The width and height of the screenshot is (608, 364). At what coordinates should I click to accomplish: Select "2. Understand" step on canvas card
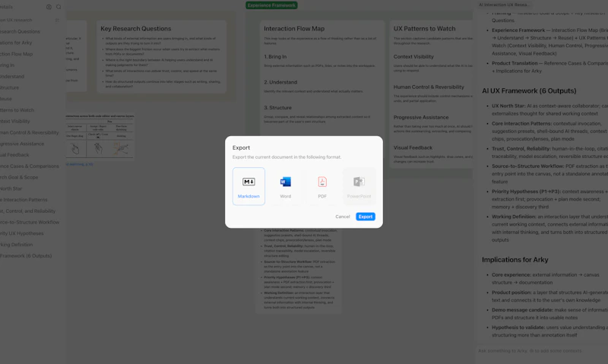click(x=280, y=82)
